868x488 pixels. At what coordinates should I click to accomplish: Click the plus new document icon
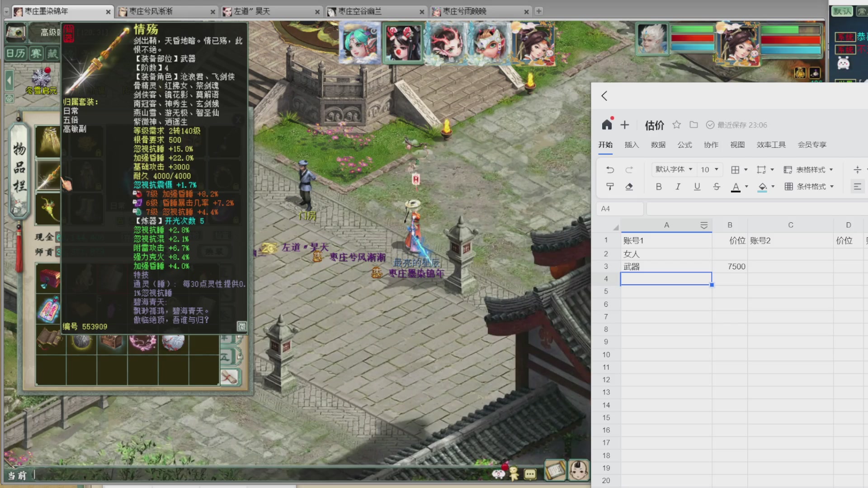coord(624,125)
